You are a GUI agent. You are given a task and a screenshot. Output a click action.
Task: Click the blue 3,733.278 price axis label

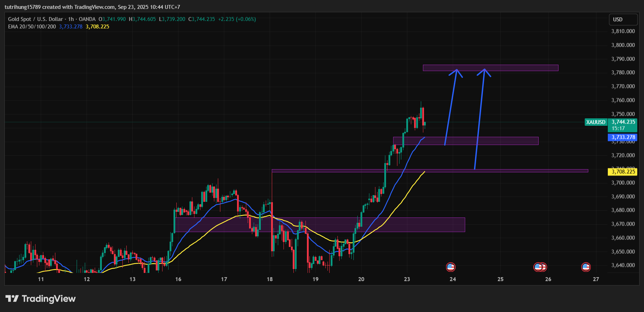pos(623,137)
